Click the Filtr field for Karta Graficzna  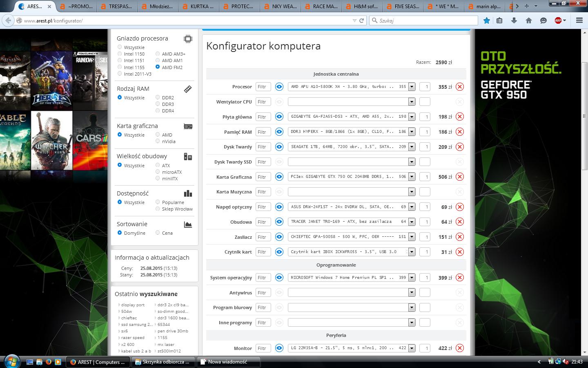coord(263,177)
